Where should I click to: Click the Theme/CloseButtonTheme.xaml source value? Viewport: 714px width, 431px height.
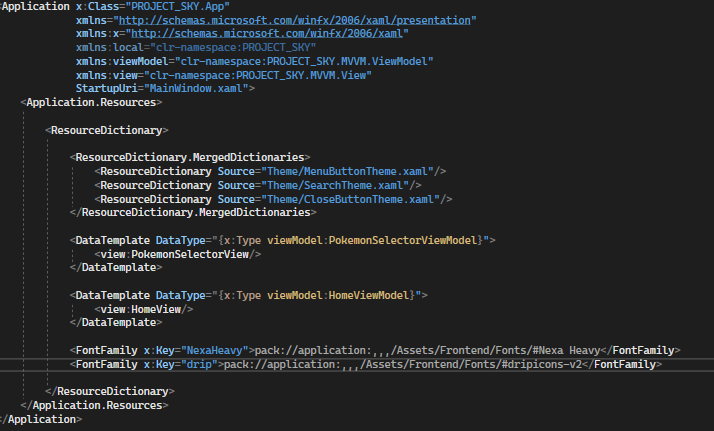351,199
